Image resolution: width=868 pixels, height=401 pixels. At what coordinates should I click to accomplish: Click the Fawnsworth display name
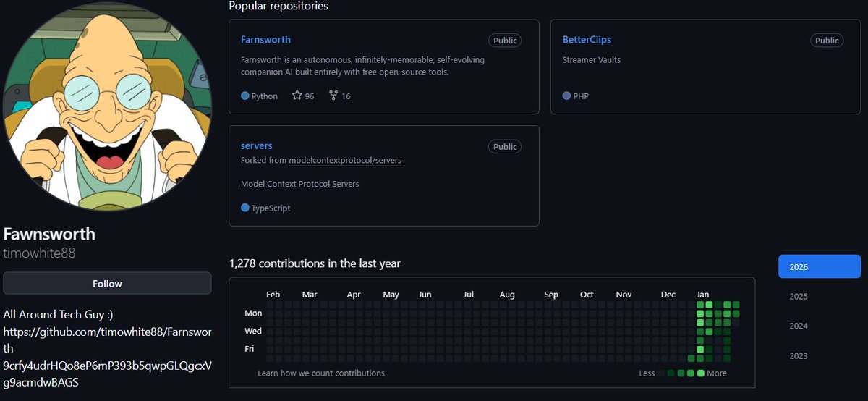[49, 234]
